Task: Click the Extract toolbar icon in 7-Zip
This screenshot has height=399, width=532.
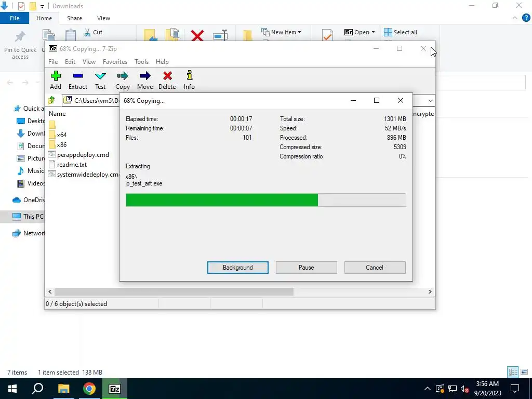Action: click(78, 81)
